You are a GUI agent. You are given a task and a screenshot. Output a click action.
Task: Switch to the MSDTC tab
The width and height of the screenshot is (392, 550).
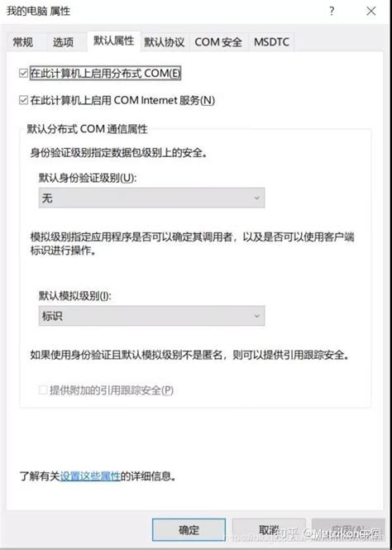click(271, 42)
